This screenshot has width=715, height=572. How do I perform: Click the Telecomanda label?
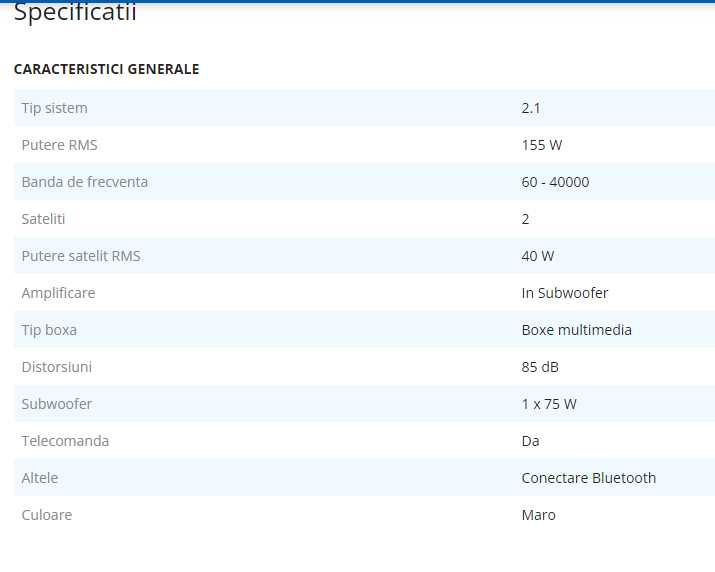[65, 441]
